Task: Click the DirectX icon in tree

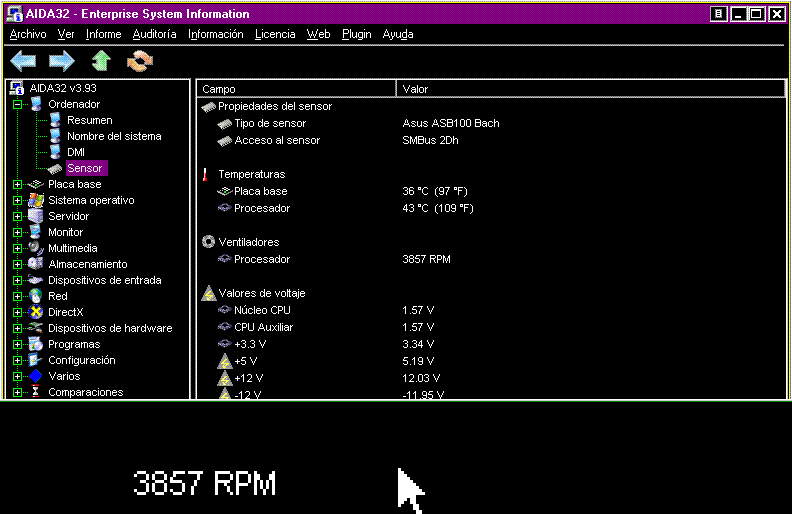Action: (x=36, y=312)
